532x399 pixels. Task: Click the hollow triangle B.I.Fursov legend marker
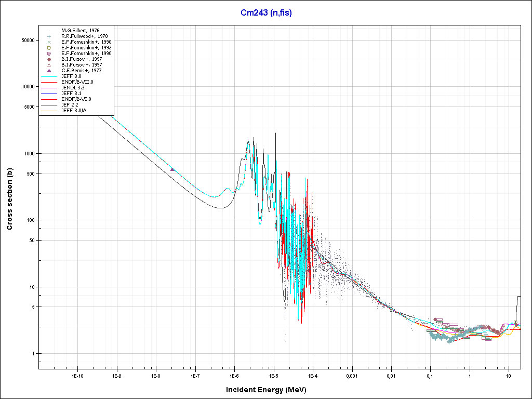[48, 65]
